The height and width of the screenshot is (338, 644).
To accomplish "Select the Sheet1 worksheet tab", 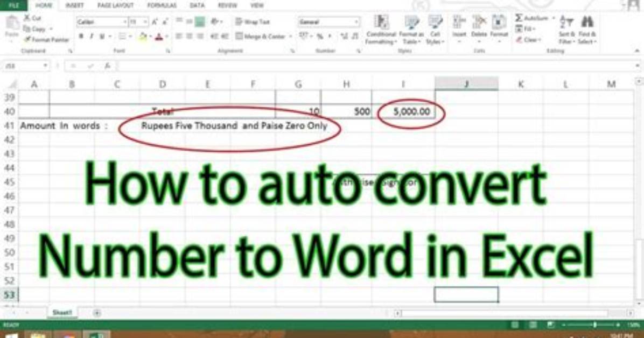I will pos(62,313).
